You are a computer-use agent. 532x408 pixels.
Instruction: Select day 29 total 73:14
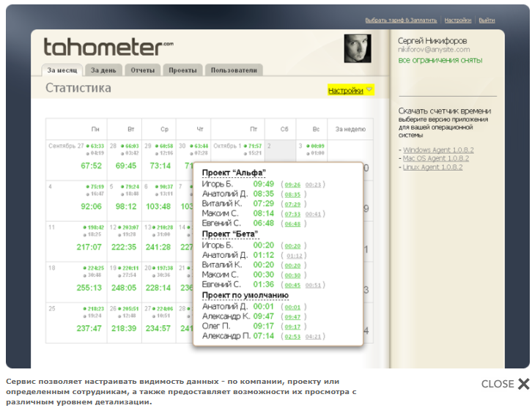tap(160, 166)
